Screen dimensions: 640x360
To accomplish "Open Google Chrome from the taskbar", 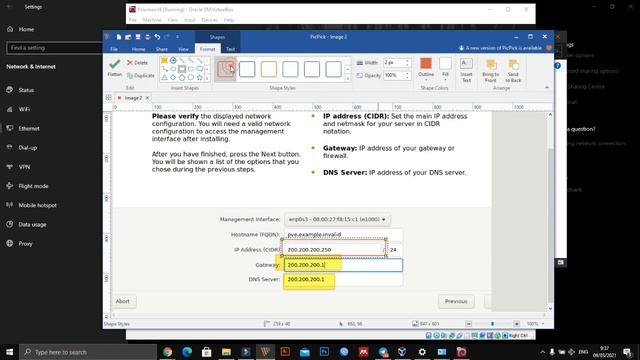I will (167, 351).
